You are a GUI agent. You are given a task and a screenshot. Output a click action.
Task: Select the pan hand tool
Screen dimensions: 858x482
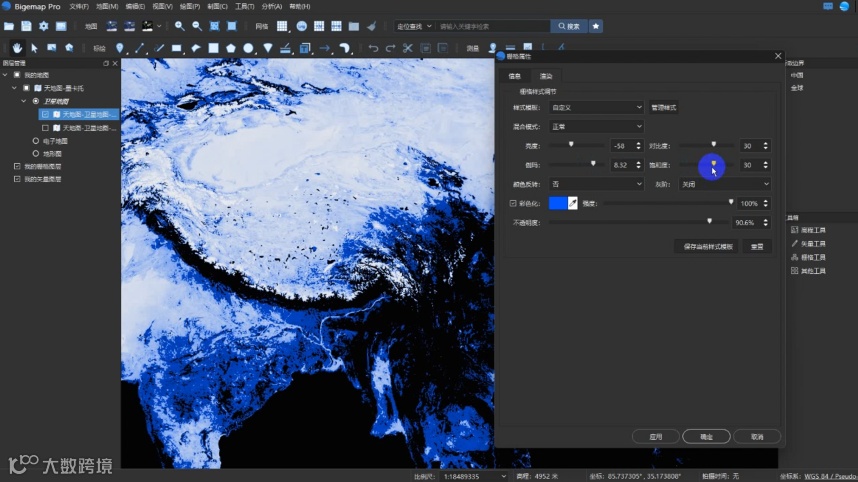17,47
